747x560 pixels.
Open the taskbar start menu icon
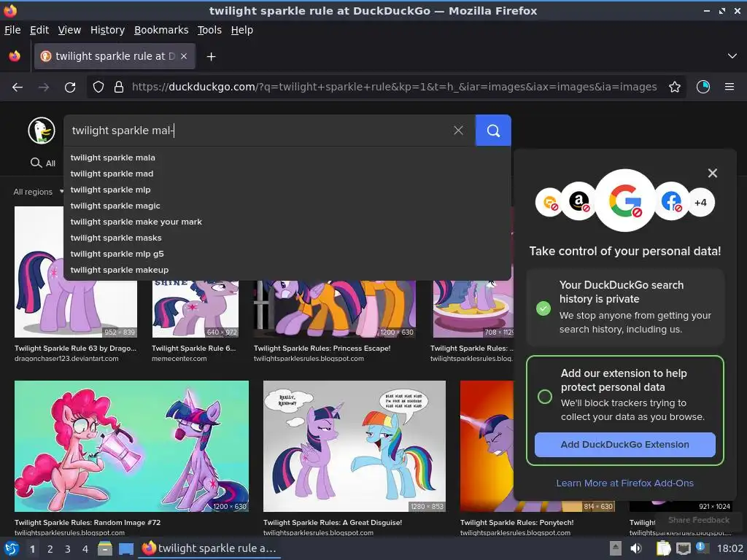[12, 549]
